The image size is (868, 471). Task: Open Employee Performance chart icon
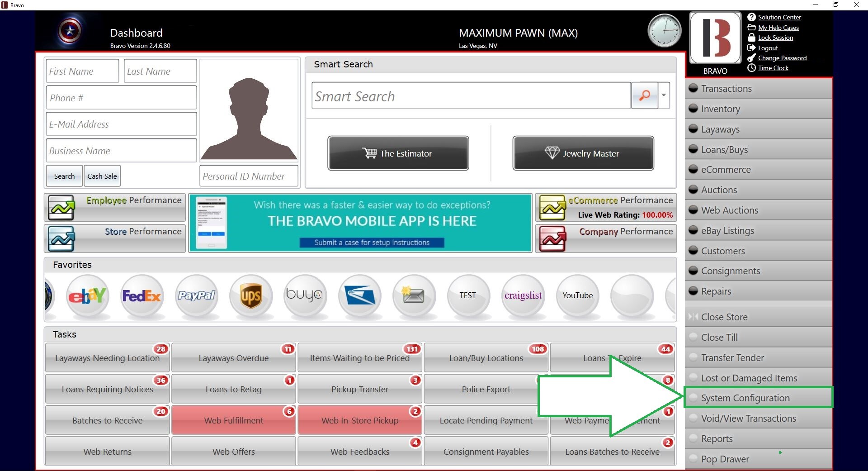click(61, 208)
